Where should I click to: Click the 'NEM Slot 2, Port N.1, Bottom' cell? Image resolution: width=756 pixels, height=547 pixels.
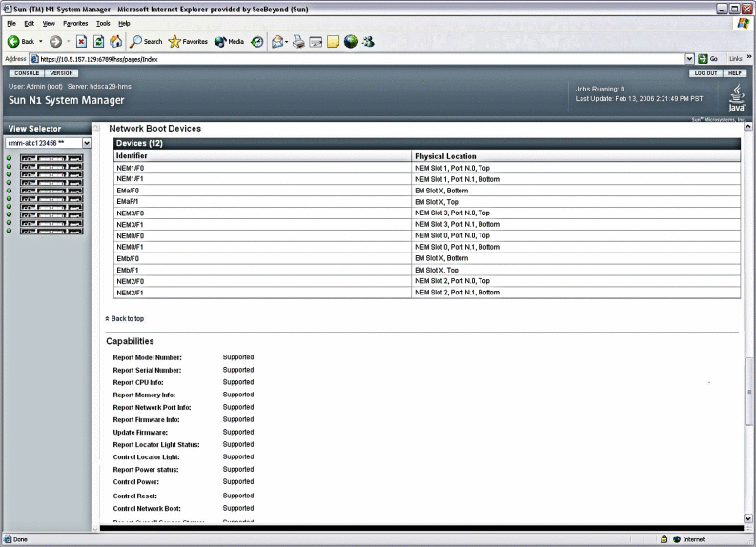[576, 293]
